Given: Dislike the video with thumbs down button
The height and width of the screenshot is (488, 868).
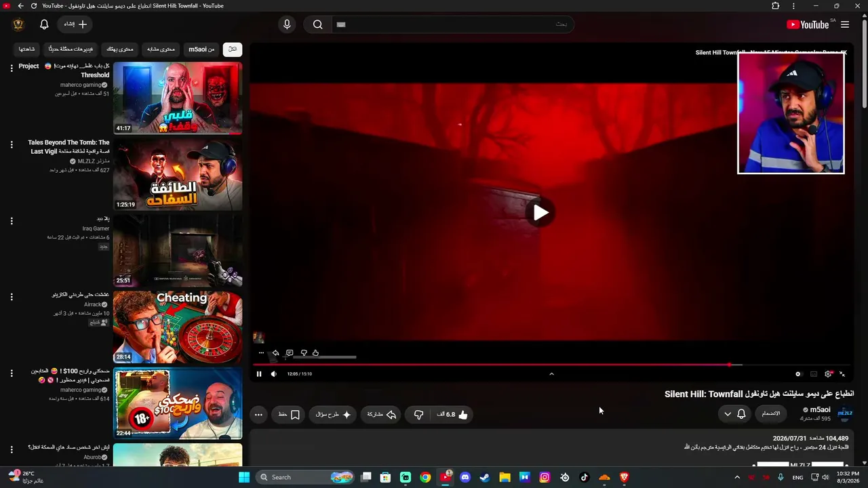Looking at the screenshot, I should coord(418,415).
